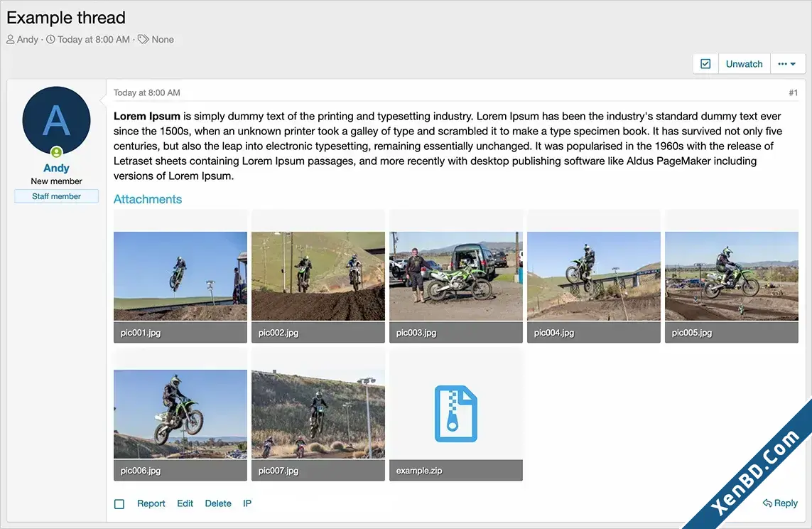Open the three-dots more options dropdown
The width and height of the screenshot is (812, 529).
(787, 64)
